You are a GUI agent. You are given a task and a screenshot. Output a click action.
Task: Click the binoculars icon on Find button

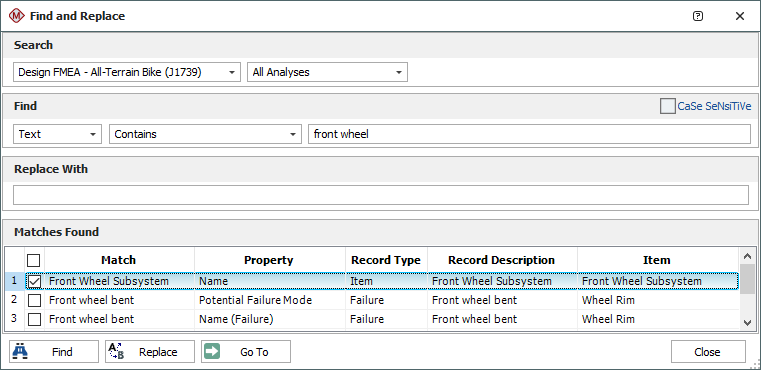pos(20,351)
